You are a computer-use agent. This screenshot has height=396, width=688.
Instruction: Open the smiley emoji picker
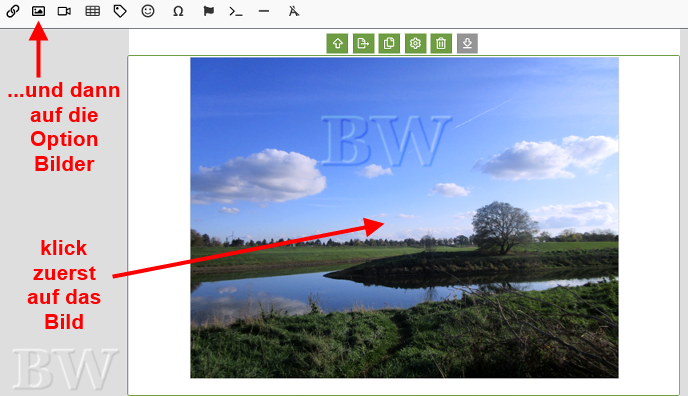148,11
